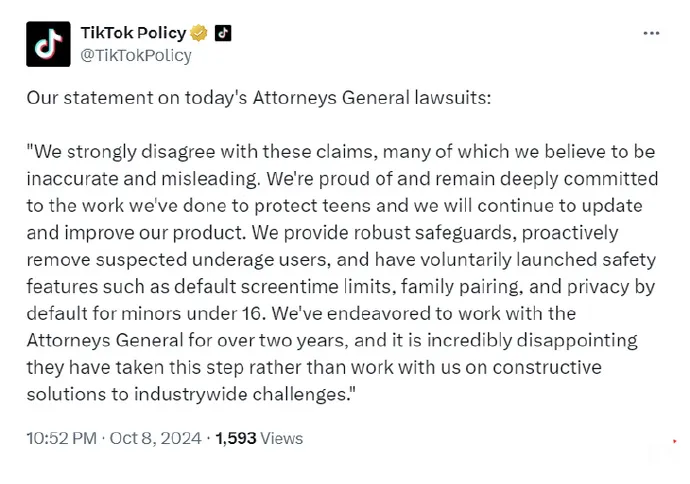Click the final line 'solutions to industrywide challenges'
Screen dimensions: 690x484
pos(190,394)
